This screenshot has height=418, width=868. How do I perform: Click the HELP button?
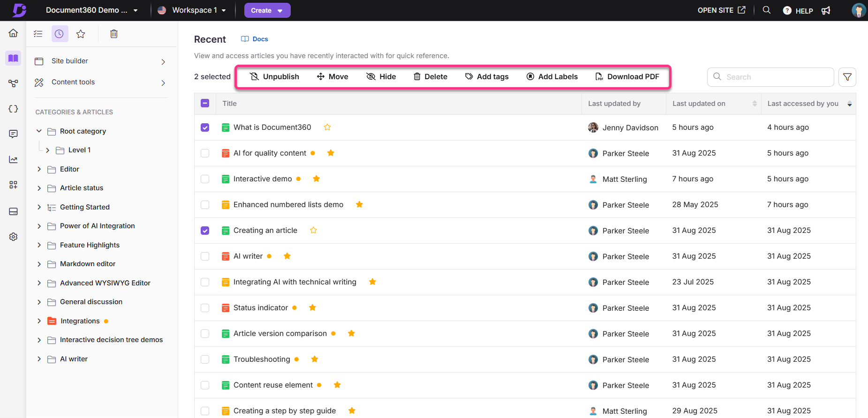(798, 10)
